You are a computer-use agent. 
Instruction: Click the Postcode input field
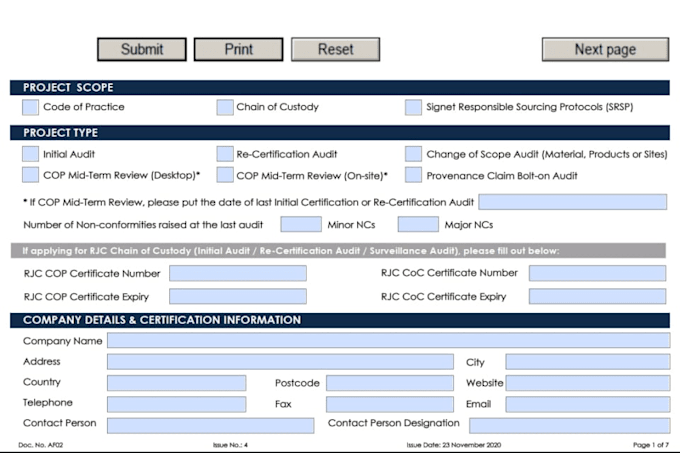click(x=390, y=383)
